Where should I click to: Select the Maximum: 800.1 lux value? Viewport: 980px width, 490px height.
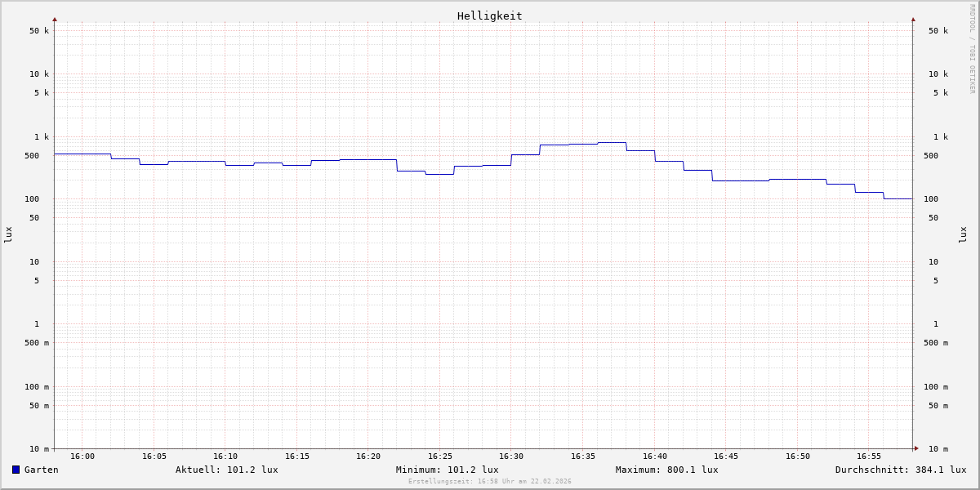[666, 470]
